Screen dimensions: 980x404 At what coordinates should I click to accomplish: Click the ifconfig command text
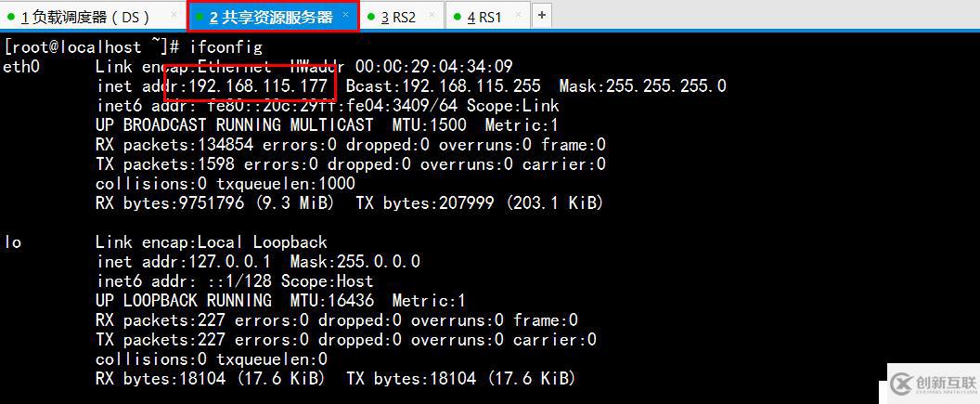point(226,47)
